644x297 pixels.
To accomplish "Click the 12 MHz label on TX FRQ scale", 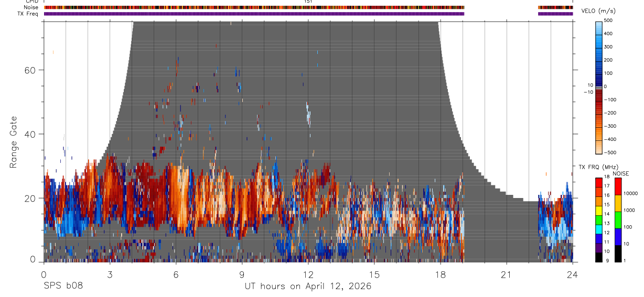I will [607, 233].
